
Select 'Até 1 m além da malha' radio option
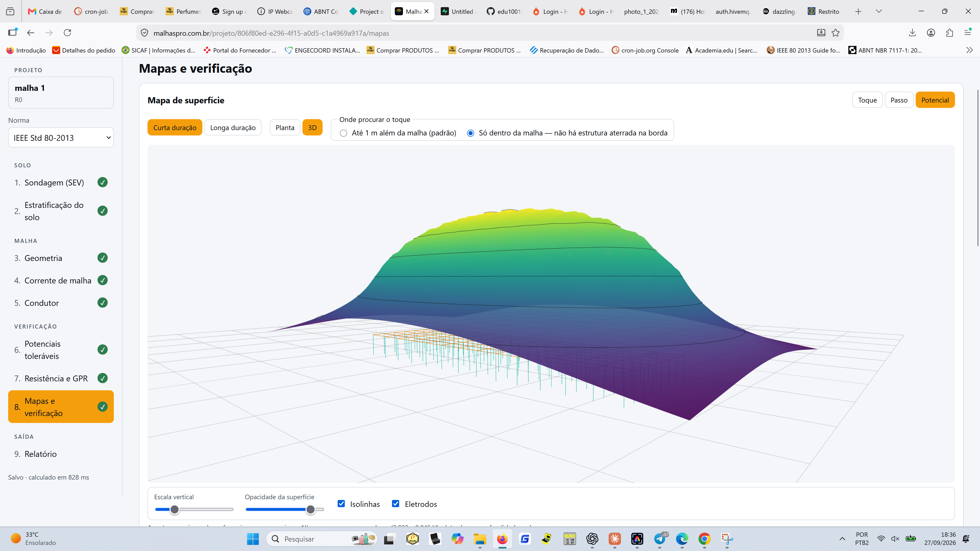pos(344,133)
